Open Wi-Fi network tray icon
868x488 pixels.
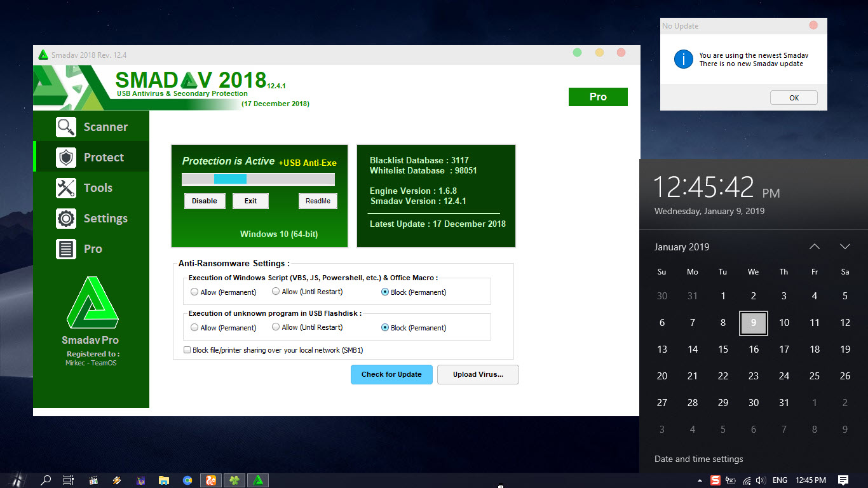[x=747, y=480]
